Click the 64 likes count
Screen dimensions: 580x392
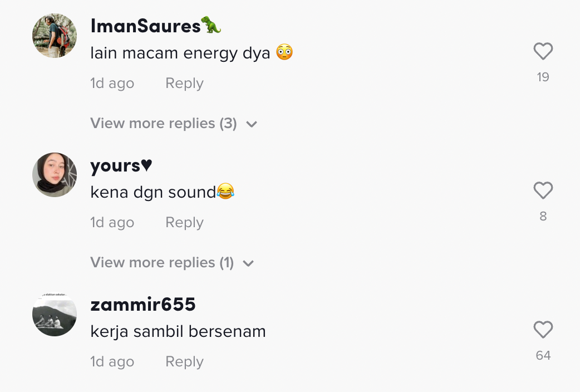pyautogui.click(x=543, y=356)
